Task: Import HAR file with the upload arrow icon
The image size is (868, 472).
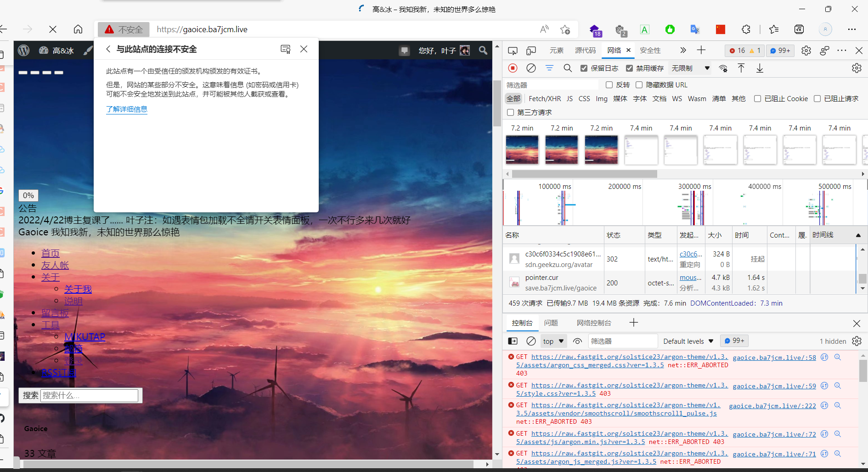Action: point(741,68)
